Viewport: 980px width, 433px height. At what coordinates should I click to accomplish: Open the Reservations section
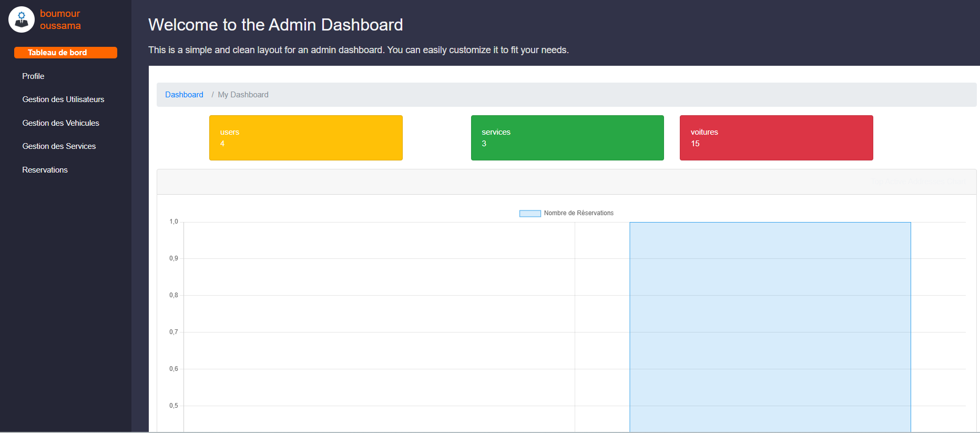(x=45, y=170)
